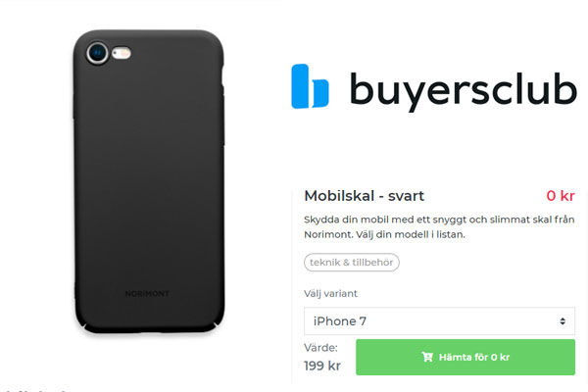Click the up-down arrows on variant selector
Image resolution: width=588 pixels, height=392 pixels.
tap(563, 321)
